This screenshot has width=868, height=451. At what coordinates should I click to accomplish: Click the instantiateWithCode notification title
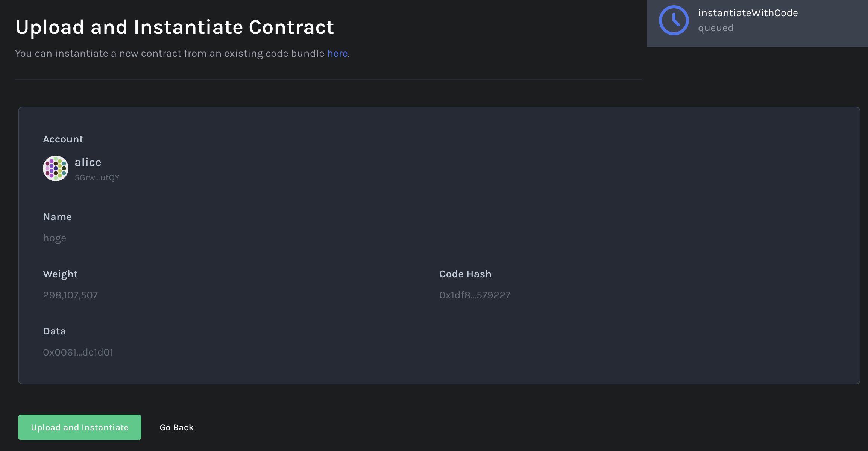[748, 13]
